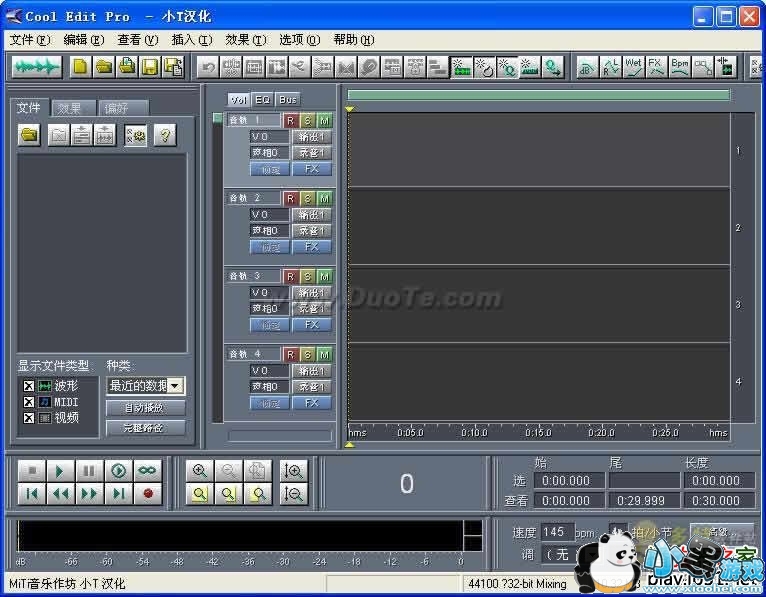This screenshot has height=597, width=766.
Task: Open the 查看(V) menu
Action: coord(138,40)
